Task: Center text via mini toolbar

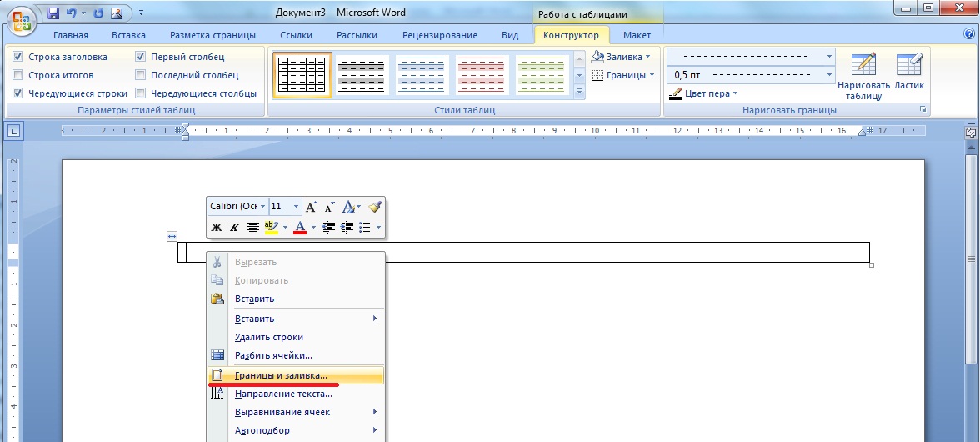Action: tap(252, 227)
